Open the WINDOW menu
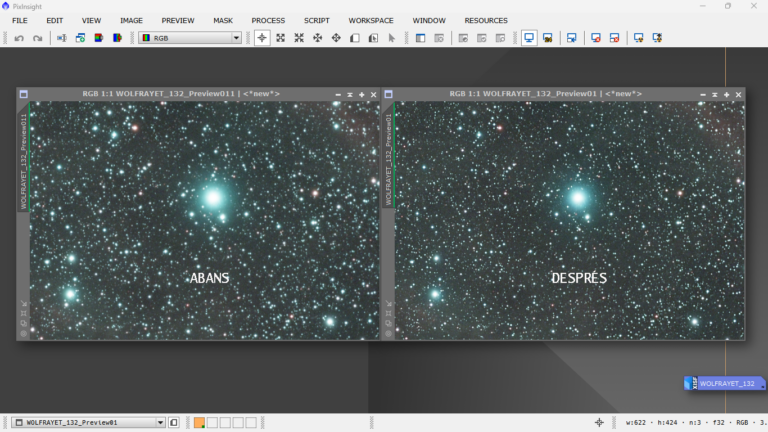 (x=429, y=21)
